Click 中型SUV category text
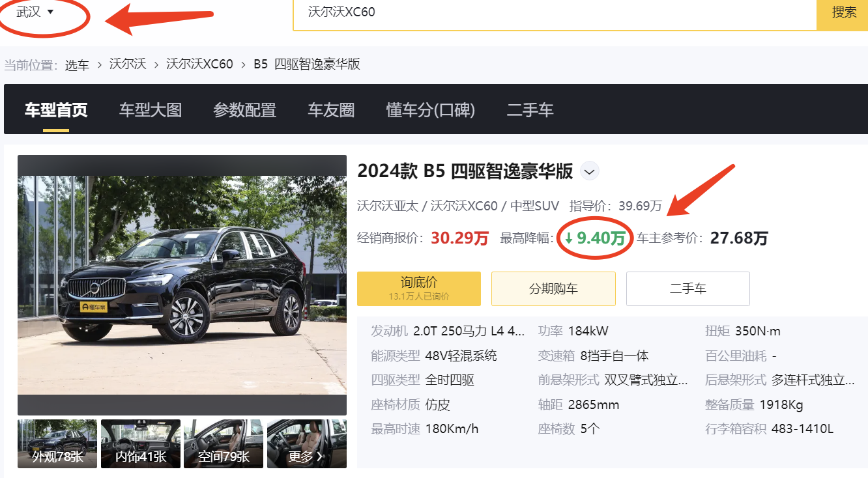 534,206
